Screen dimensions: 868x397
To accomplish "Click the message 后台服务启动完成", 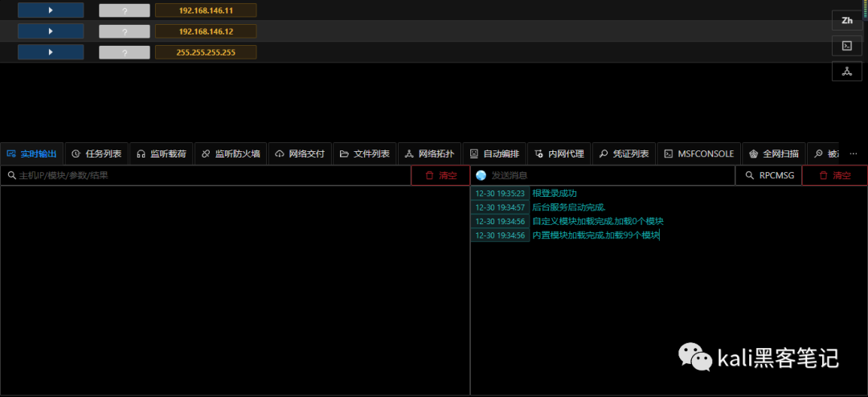I will click(569, 207).
